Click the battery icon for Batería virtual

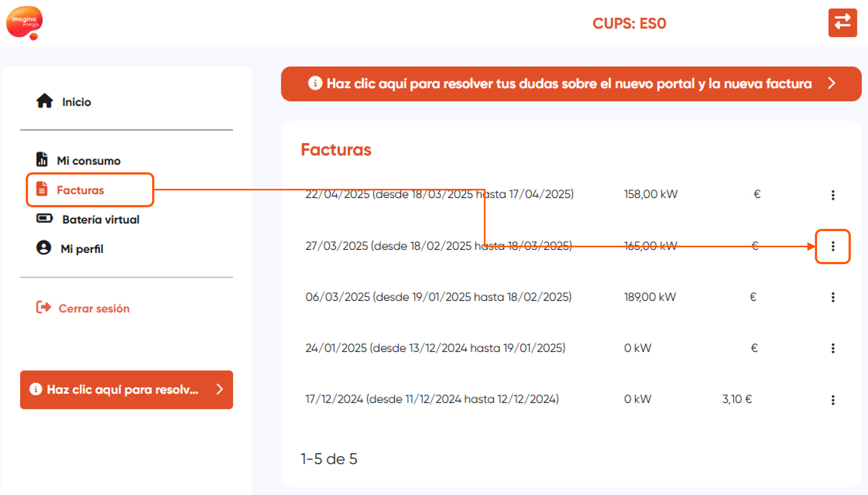click(x=45, y=218)
